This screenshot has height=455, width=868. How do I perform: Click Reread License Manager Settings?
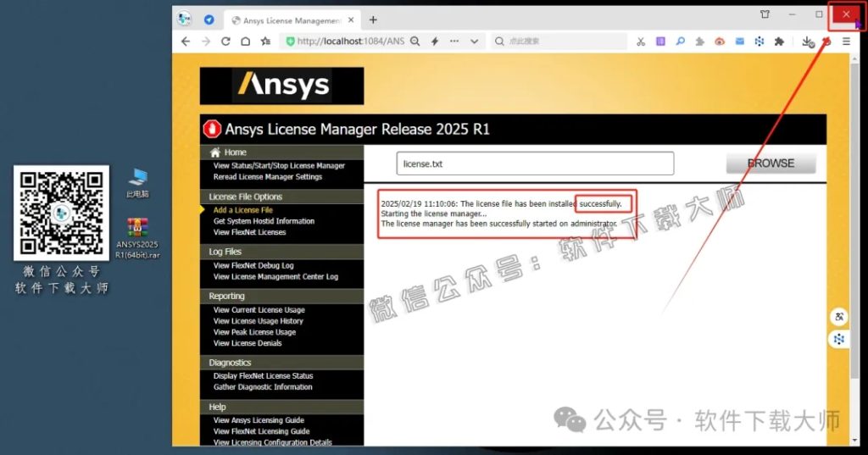pyautogui.click(x=267, y=176)
